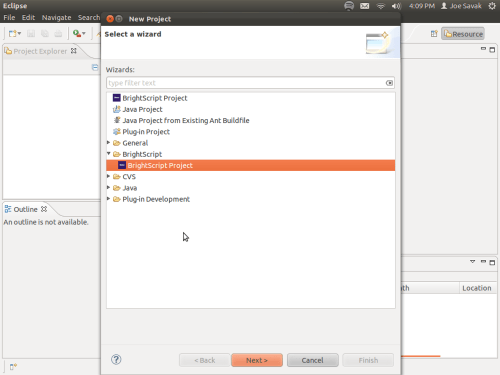The width and height of the screenshot is (500, 375).
Task: Select the top-level BrightScript Project wizard
Action: coord(155,98)
